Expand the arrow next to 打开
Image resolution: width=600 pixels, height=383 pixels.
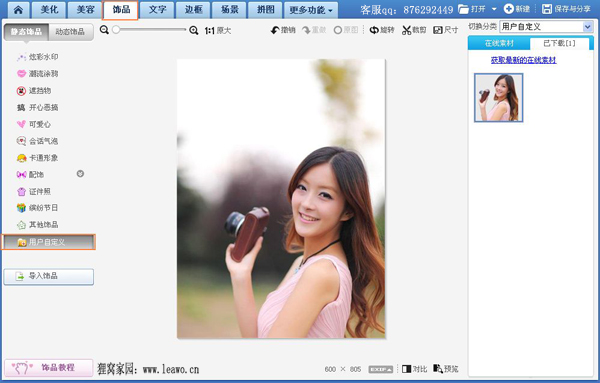pos(494,9)
